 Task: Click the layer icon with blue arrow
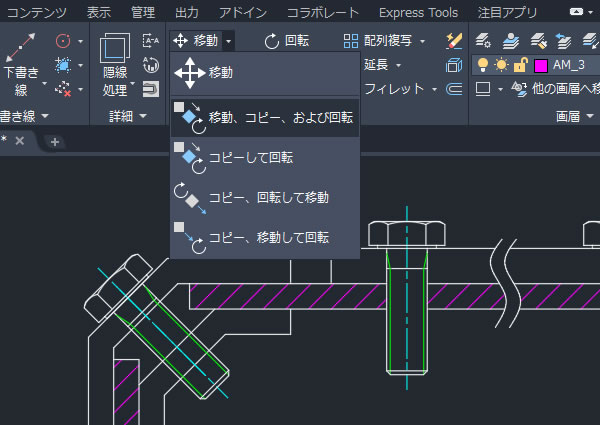[563, 41]
